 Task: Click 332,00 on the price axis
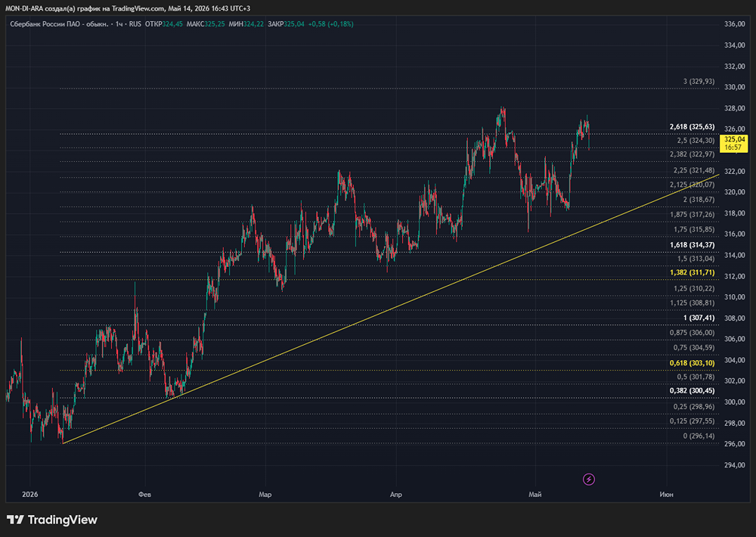735,66
